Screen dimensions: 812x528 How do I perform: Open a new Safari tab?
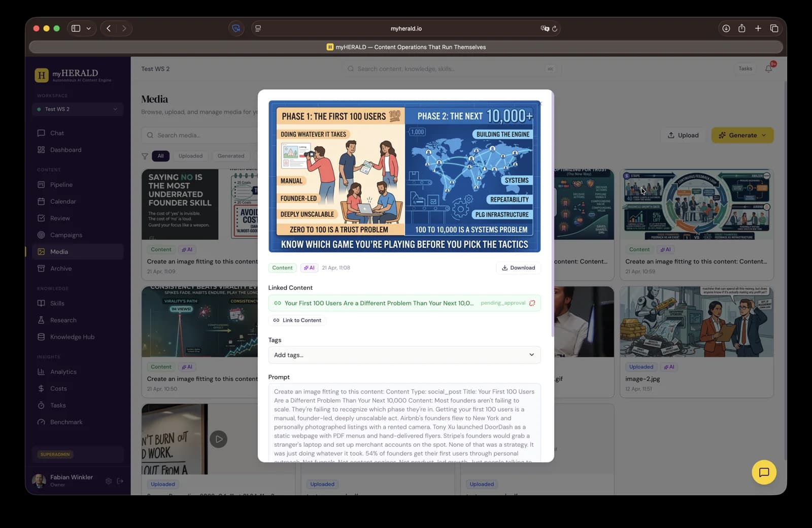tap(758, 28)
